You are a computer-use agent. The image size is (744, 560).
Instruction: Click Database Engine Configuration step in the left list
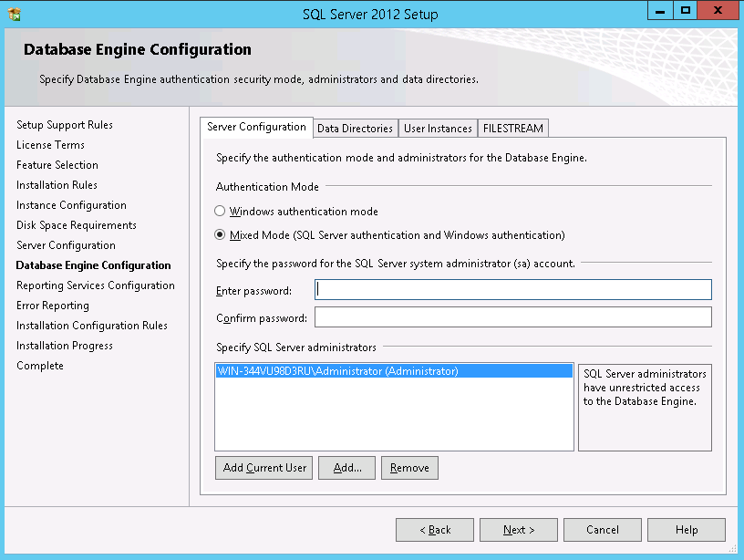coord(94,265)
